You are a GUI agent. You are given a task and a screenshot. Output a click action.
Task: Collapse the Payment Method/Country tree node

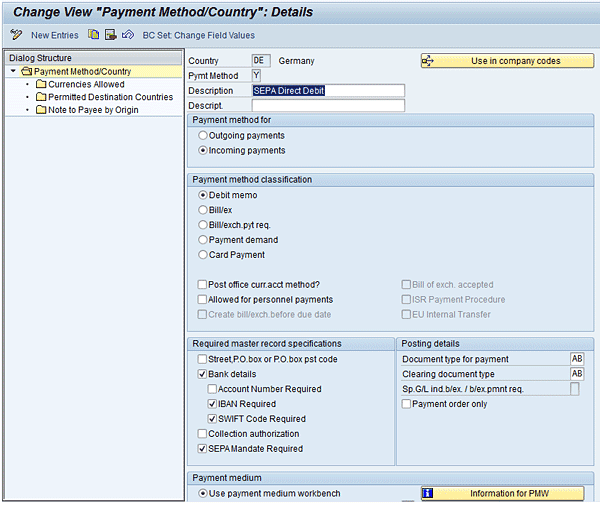[x=13, y=72]
